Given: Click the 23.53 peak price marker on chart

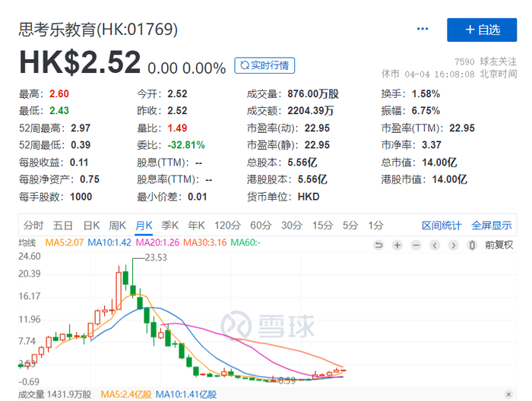Looking at the screenshot, I should point(156,257).
